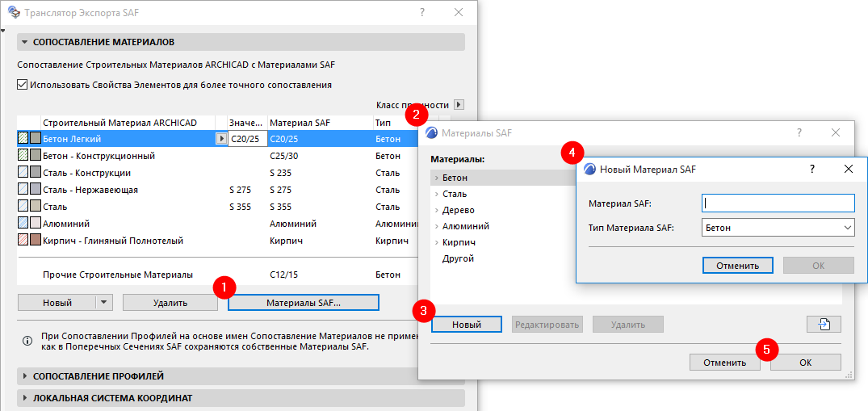
Task: Open the Материалы SAF... dialog button
Action: tap(304, 303)
